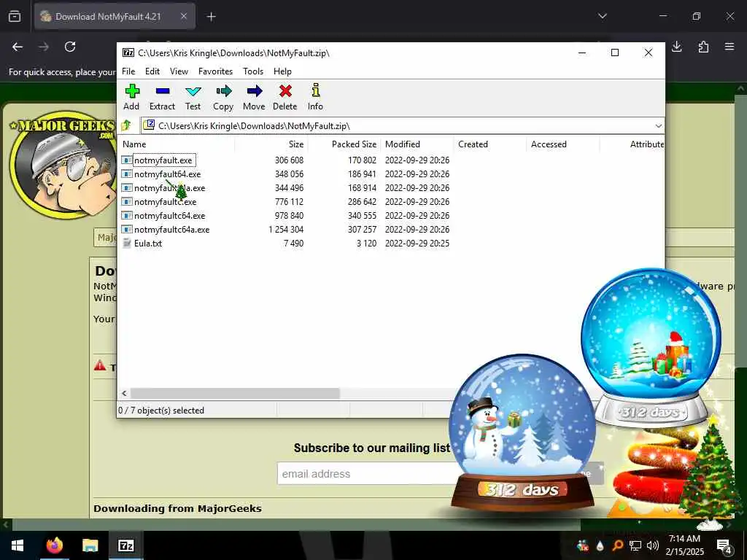Open the Tools menu in 7-Zip
The height and width of the screenshot is (560, 747).
click(x=253, y=71)
